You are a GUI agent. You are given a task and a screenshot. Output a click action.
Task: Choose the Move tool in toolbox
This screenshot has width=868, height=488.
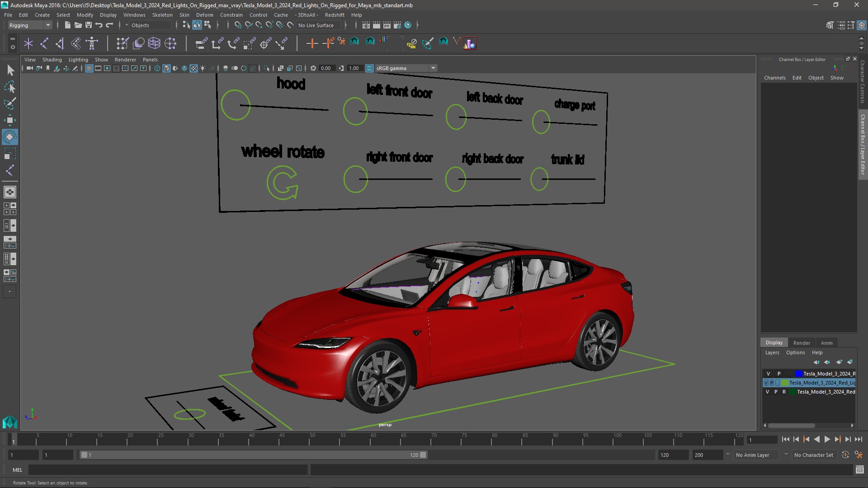(10, 120)
